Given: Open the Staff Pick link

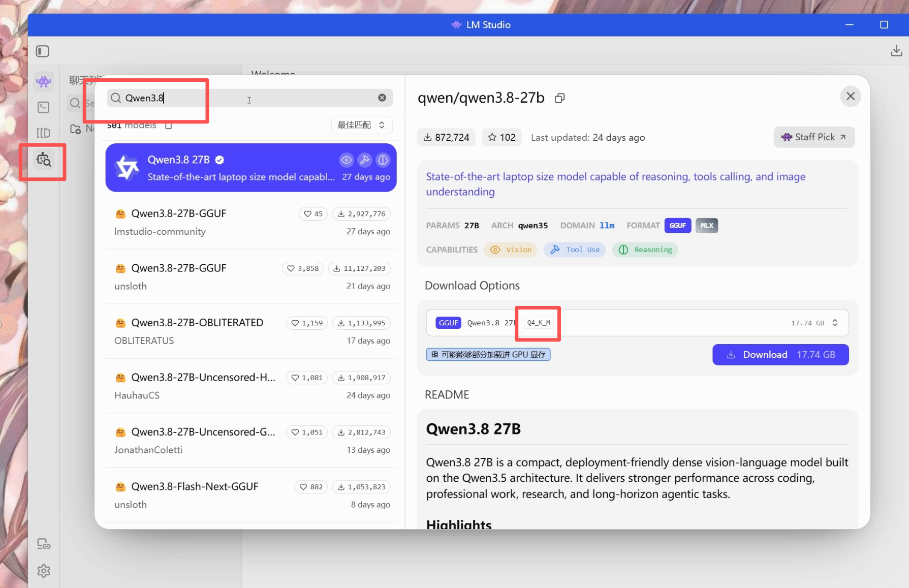Looking at the screenshot, I should (814, 137).
